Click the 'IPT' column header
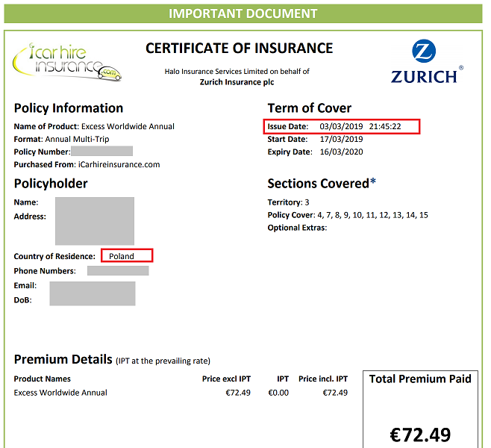Image resolution: width=491 pixels, height=448 pixels. (283, 379)
